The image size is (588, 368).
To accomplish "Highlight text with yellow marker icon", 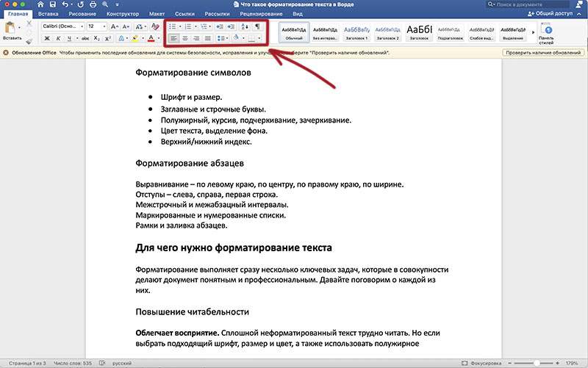I will (x=135, y=38).
